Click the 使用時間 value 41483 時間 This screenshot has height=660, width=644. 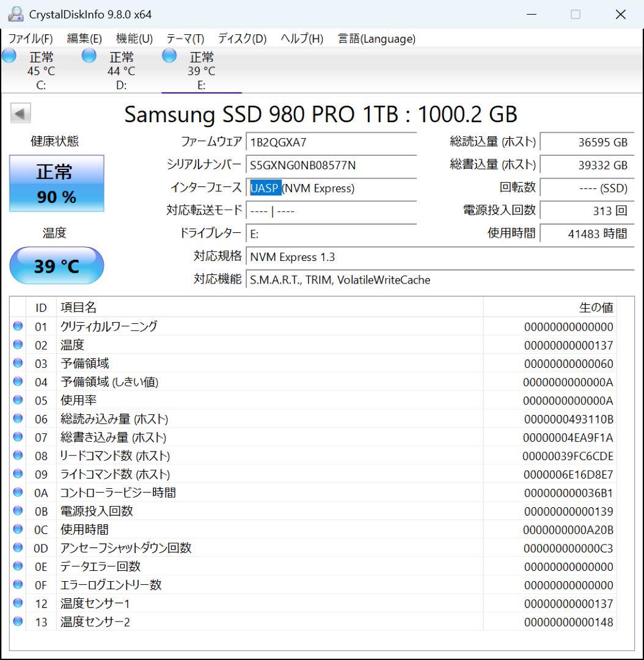[x=587, y=233]
